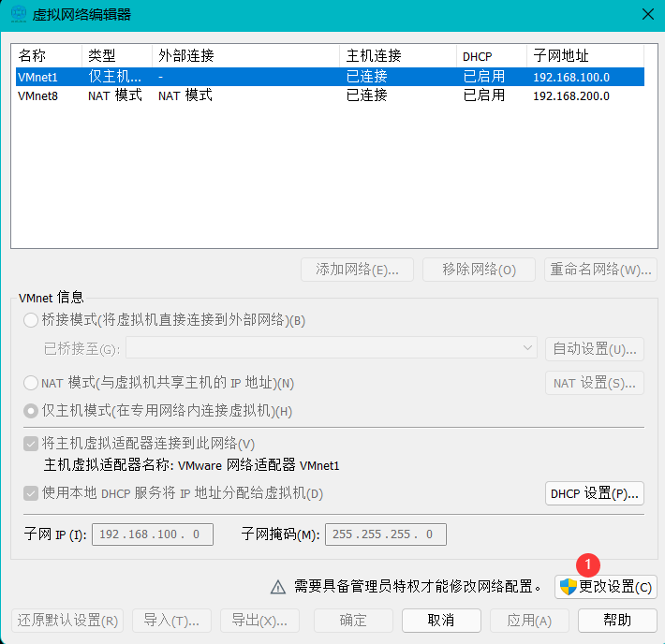Screen dimensions: 665x644
Task: Click subnet address 192.168.100.0 cell
Action: click(x=571, y=77)
